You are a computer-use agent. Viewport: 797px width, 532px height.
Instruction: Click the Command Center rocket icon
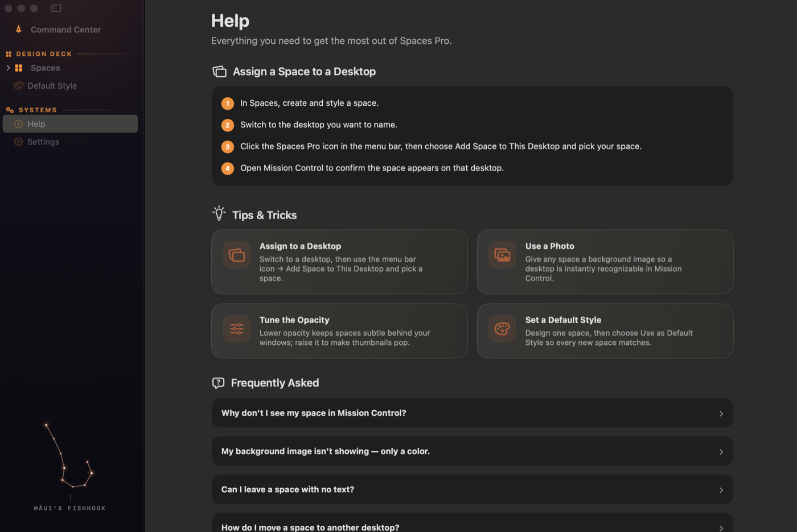click(x=19, y=29)
